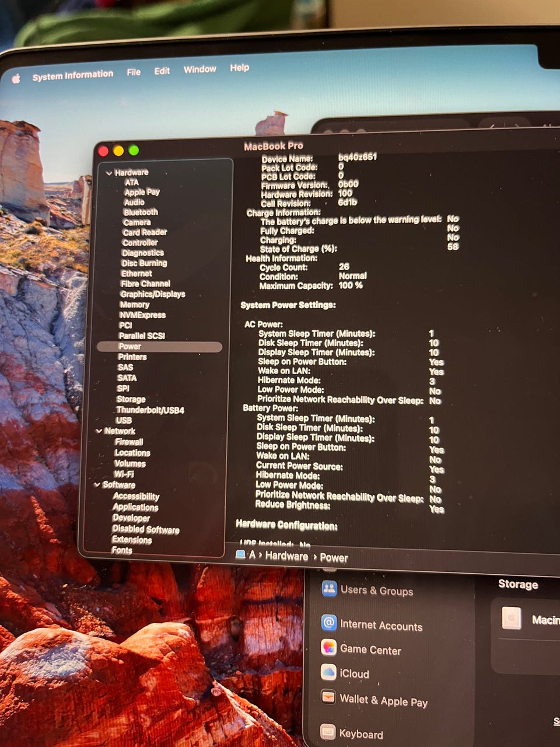Click the Keyboard icon in Settings
This screenshot has height=747, width=560.
[328, 731]
